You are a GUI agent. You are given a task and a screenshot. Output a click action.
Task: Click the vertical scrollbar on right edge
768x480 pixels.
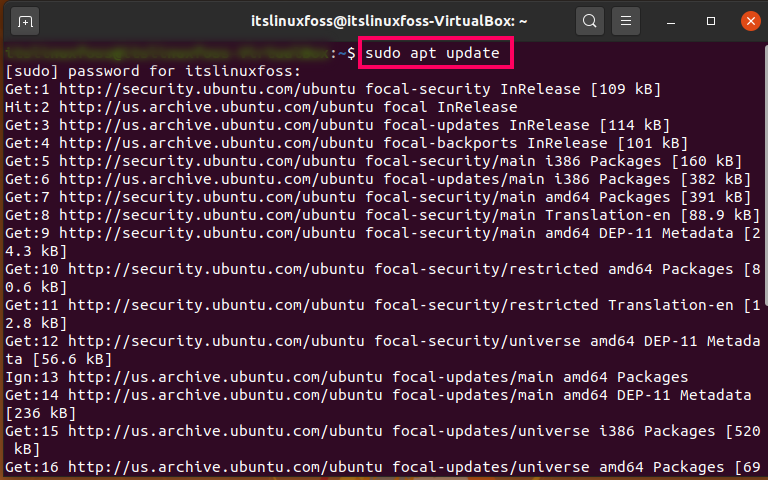tap(765, 258)
